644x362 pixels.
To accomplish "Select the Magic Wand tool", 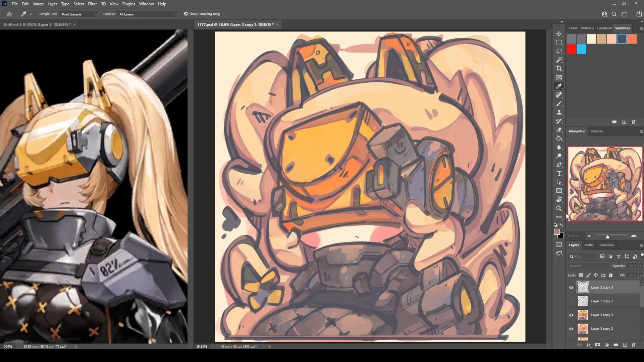I will tap(559, 60).
